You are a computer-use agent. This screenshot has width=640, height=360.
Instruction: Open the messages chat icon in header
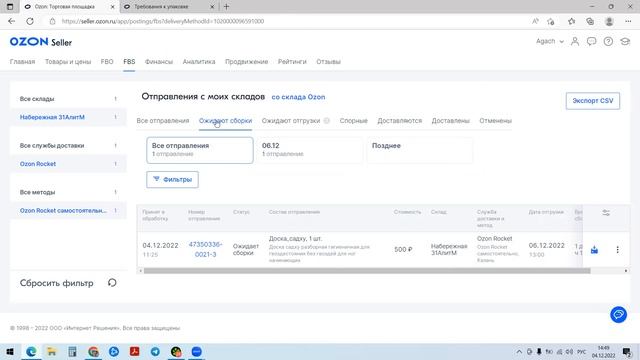click(x=591, y=41)
